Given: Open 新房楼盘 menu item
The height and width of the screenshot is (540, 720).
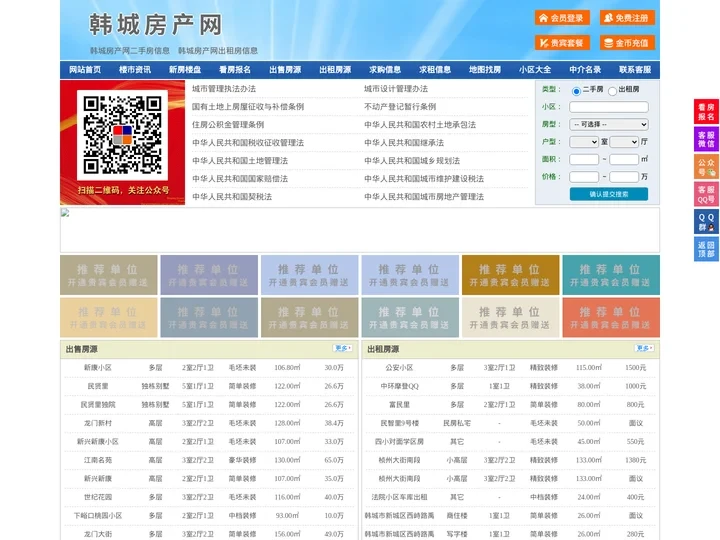Looking at the screenshot, I should click(x=185, y=70).
